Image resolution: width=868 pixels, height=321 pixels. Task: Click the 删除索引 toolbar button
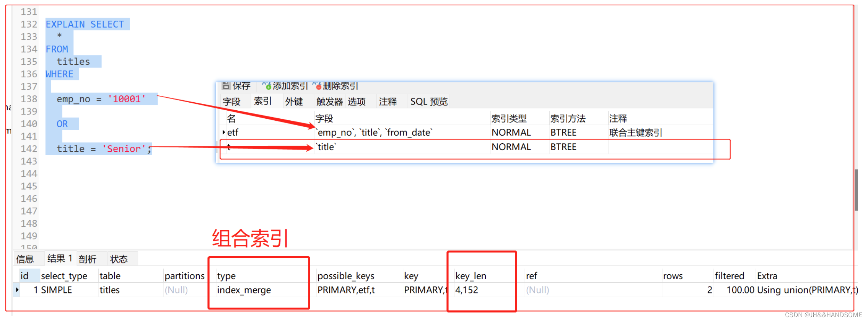pyautogui.click(x=335, y=86)
